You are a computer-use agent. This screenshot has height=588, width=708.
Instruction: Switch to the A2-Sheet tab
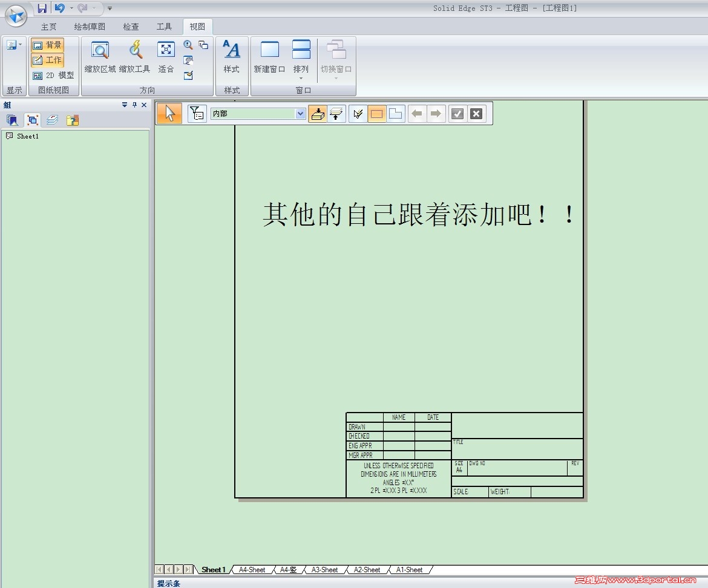tap(367, 569)
